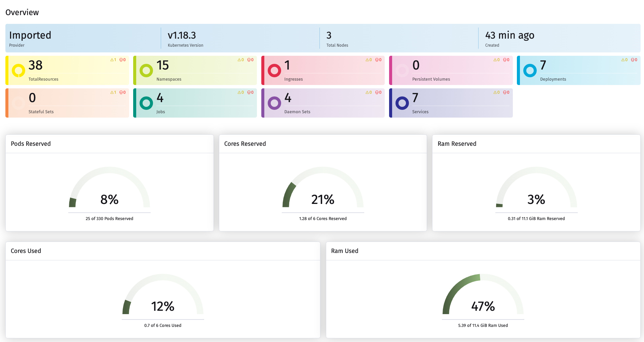
Task: Click the error badge on the Ingresses card
Action: (x=377, y=59)
